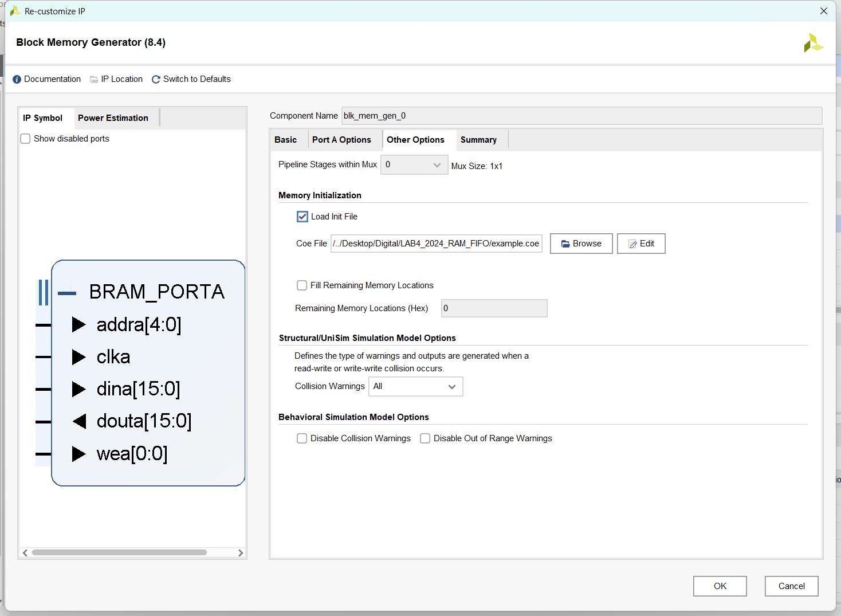Open the Collision Warnings dropdown
This screenshot has height=616, width=841.
click(x=415, y=386)
